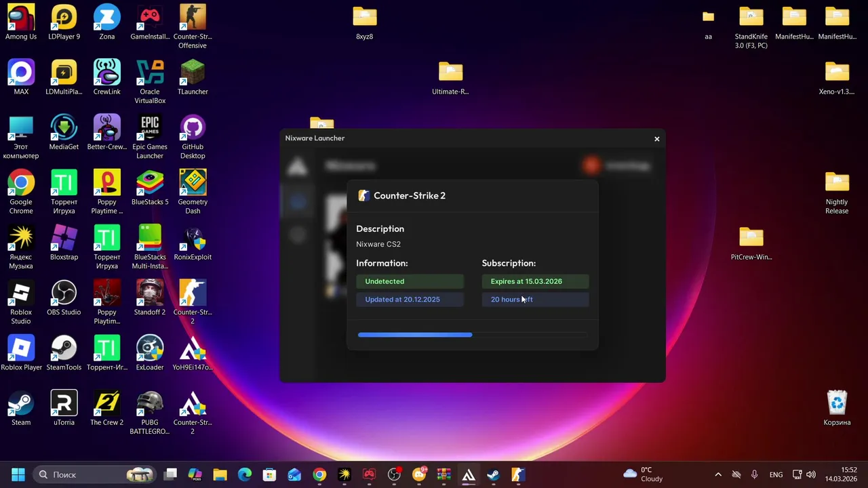Open File Explorer from the taskbar
Viewport: 868px width, 488px height.
coord(220,474)
